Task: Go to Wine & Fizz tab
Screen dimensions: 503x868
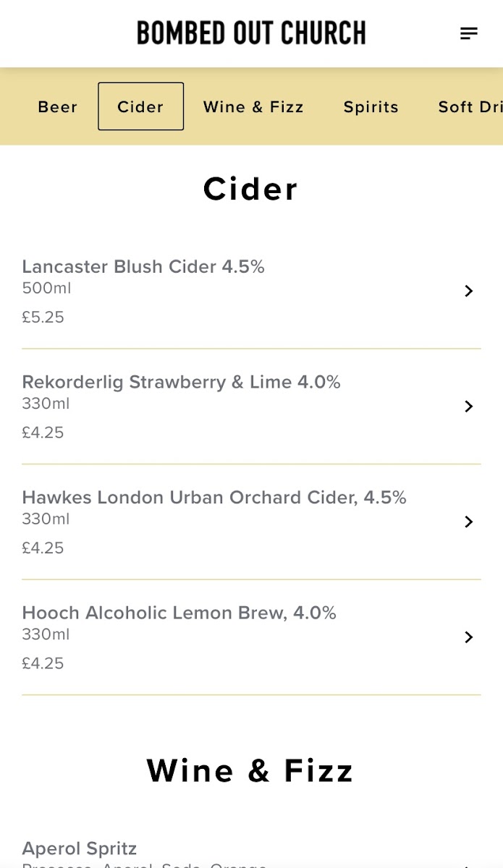Action: click(253, 107)
